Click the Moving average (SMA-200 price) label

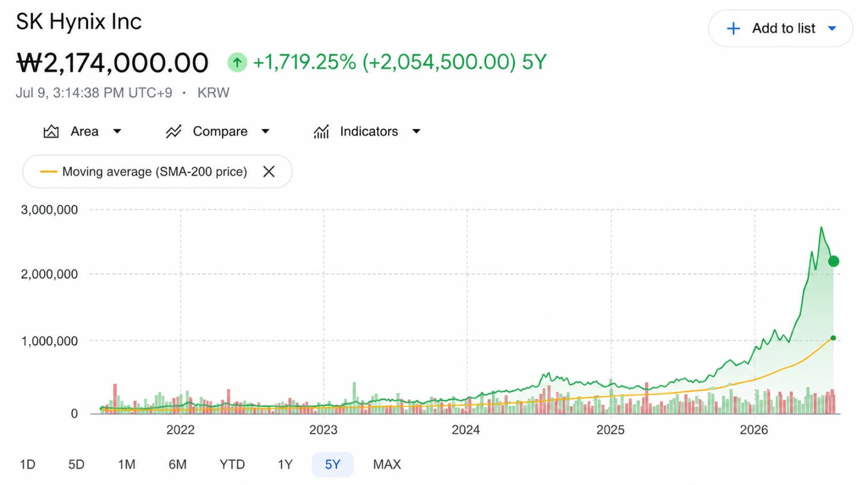point(155,171)
